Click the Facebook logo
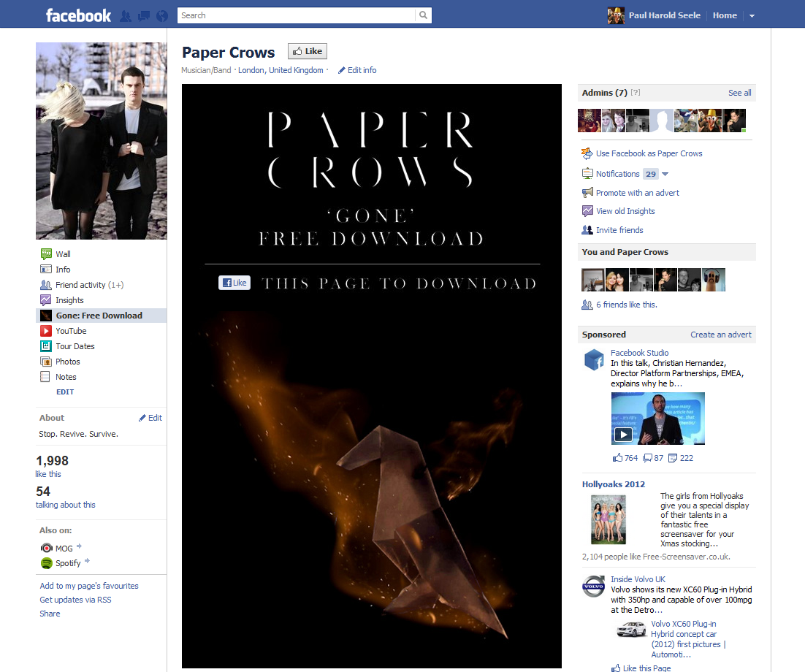The height and width of the screenshot is (672, 805). click(x=78, y=15)
